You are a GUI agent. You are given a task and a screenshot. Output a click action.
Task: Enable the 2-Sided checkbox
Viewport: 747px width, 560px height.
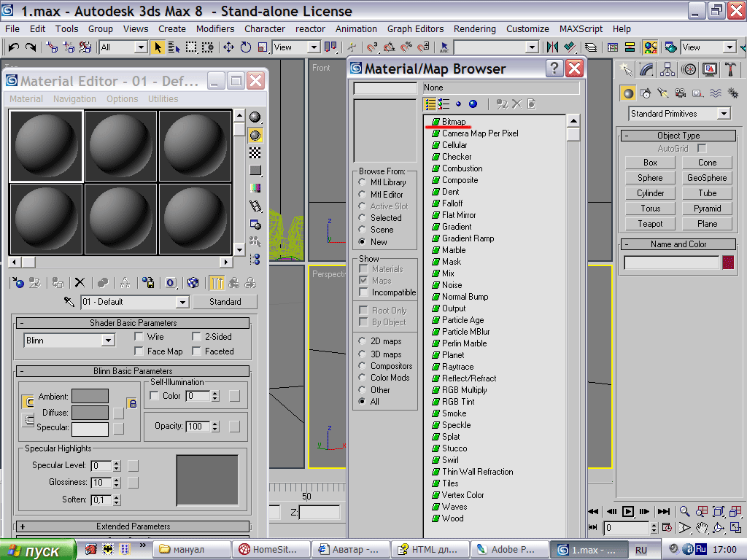tap(196, 337)
